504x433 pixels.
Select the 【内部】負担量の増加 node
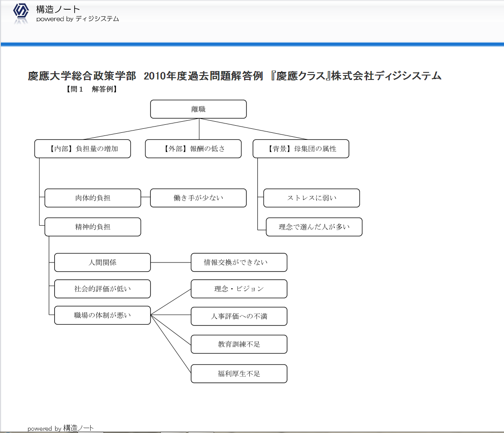coord(83,149)
